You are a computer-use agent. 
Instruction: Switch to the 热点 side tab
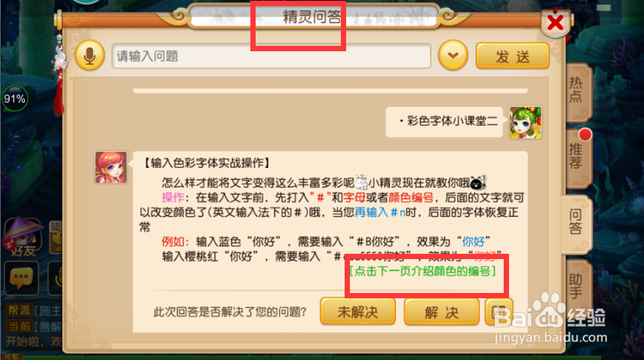coord(577,90)
